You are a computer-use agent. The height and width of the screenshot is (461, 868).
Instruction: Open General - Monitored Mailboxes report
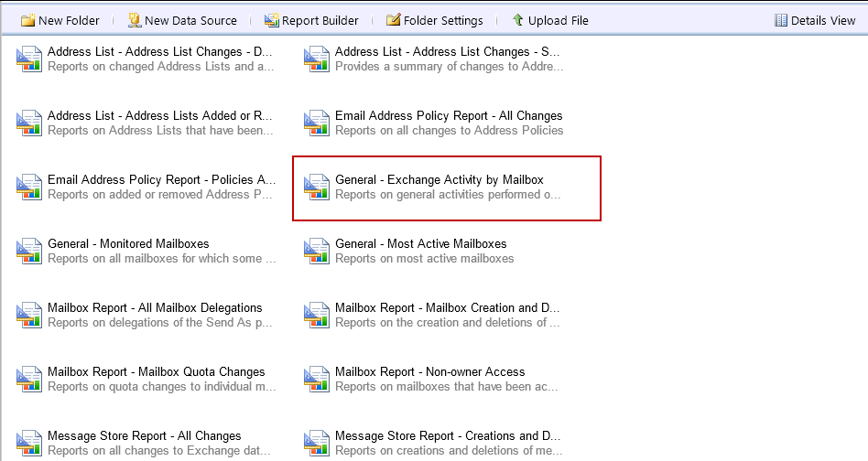click(x=128, y=244)
